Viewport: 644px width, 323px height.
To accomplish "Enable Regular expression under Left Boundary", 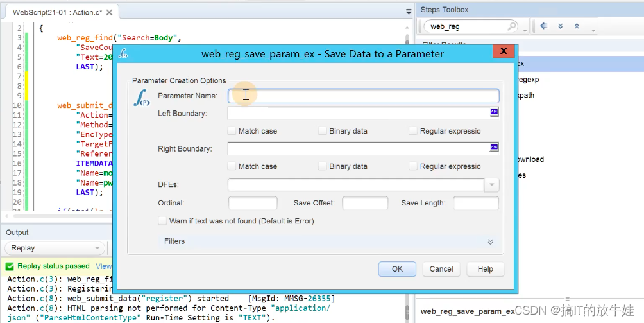I will 413,131.
